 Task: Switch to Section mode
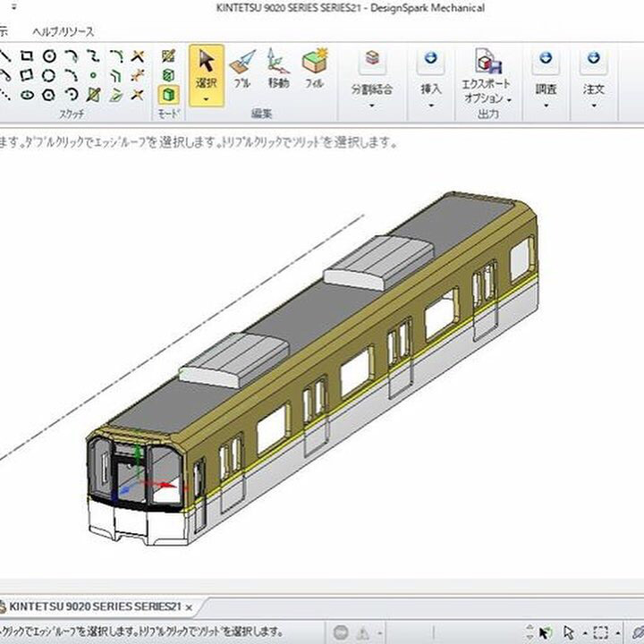(168, 75)
